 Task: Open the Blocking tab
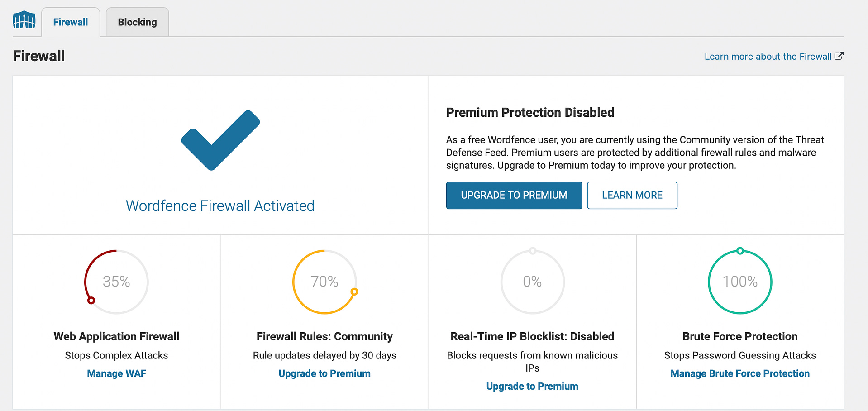(137, 22)
